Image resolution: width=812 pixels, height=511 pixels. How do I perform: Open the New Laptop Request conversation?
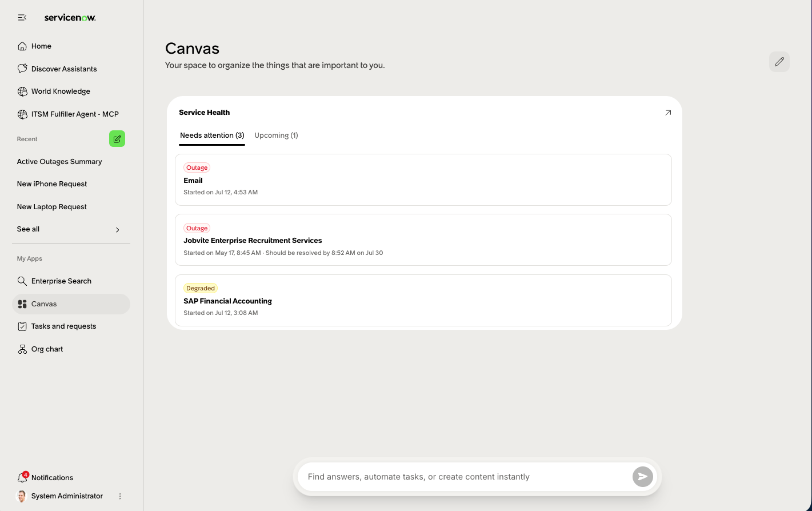52,207
